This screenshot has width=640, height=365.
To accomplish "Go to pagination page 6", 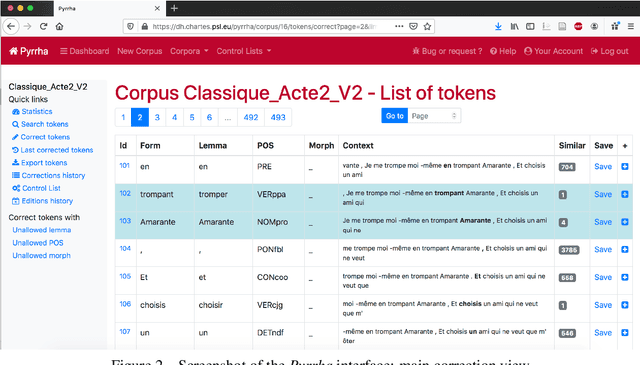I will [209, 117].
